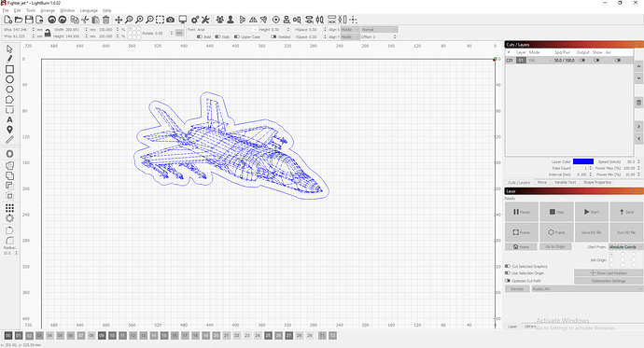Click Go to Origin button

[555, 246]
